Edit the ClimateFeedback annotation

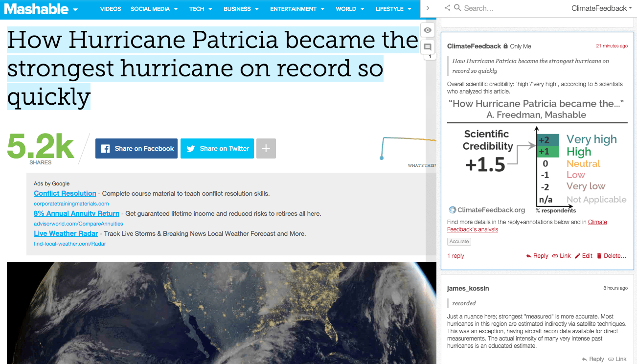(x=583, y=256)
